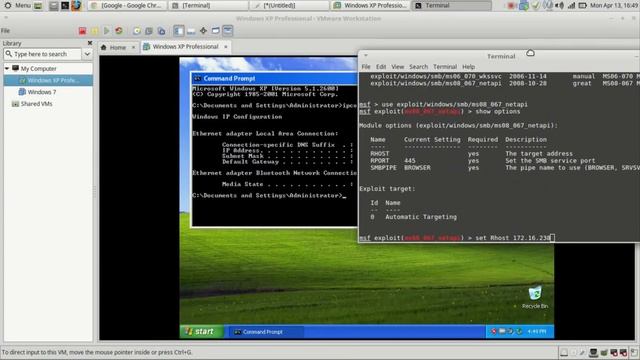This screenshot has height=360, width=640.
Task: Click the terminal launcher on top panel
Action: (65, 6)
